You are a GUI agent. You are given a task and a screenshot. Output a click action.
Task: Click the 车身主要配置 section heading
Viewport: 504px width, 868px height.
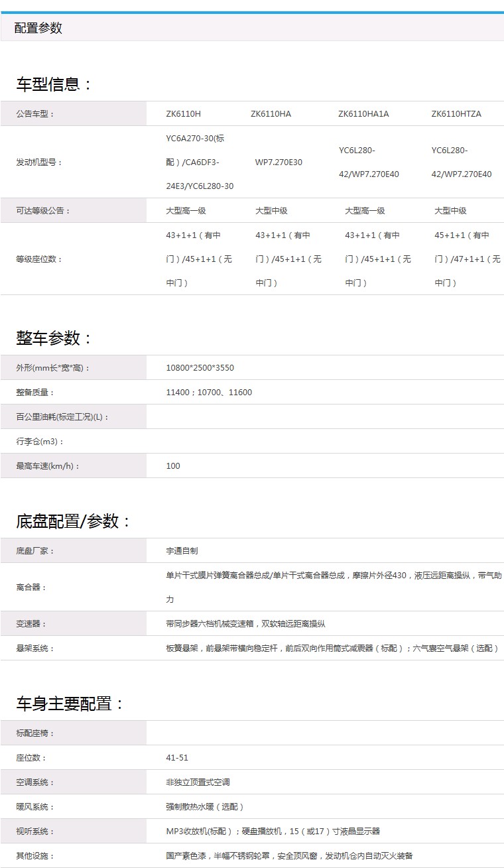click(x=70, y=704)
